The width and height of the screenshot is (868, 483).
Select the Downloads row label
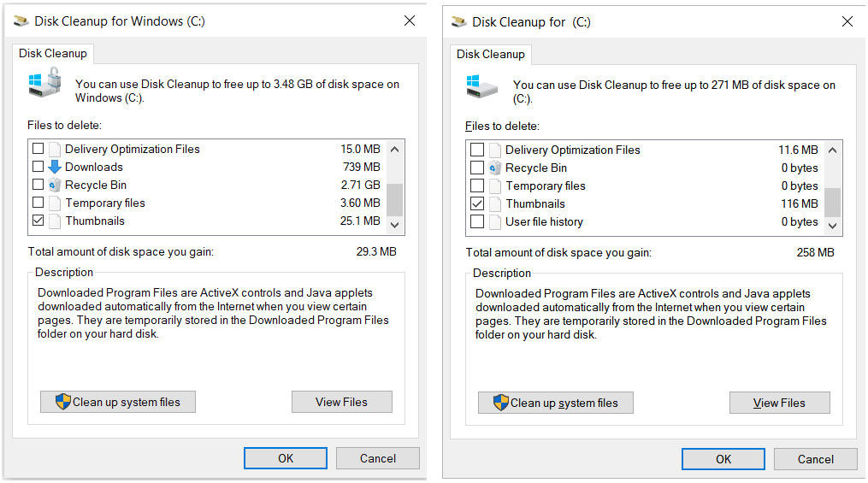[x=94, y=167]
